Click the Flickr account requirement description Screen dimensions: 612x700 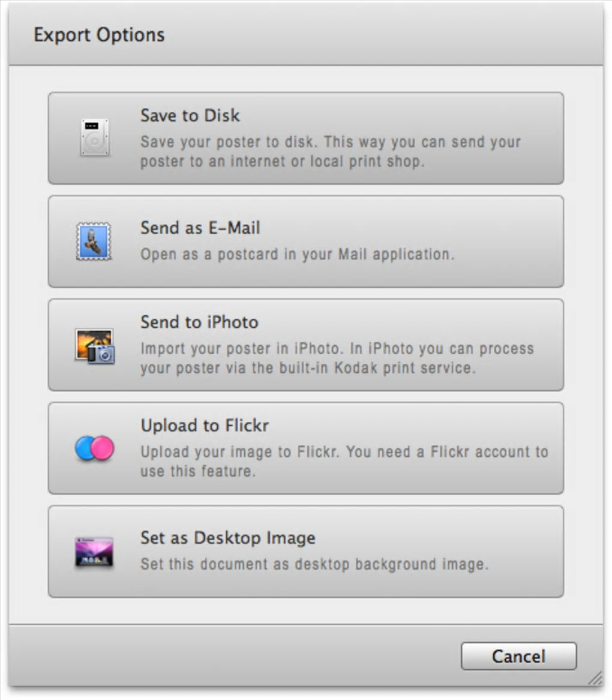(x=344, y=461)
